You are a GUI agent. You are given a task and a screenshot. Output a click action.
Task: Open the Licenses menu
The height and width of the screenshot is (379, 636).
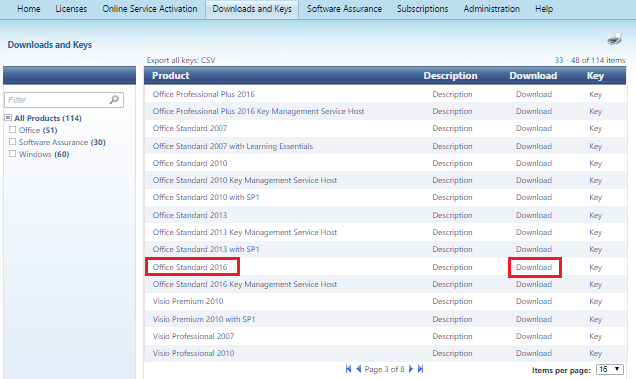[71, 9]
